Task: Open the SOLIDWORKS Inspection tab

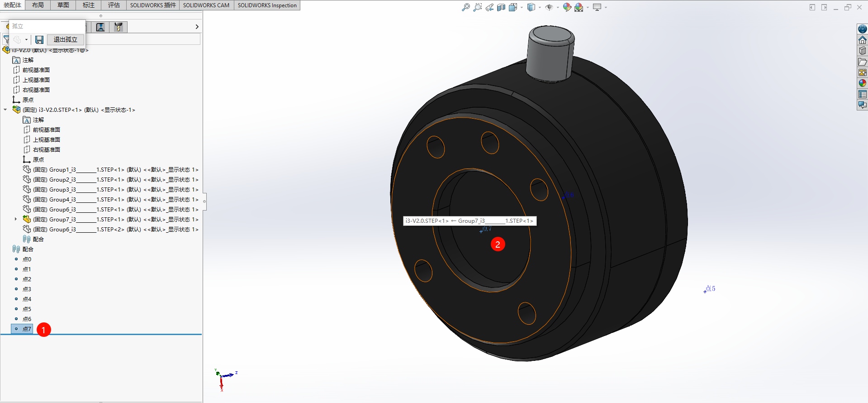Action: pos(267,5)
